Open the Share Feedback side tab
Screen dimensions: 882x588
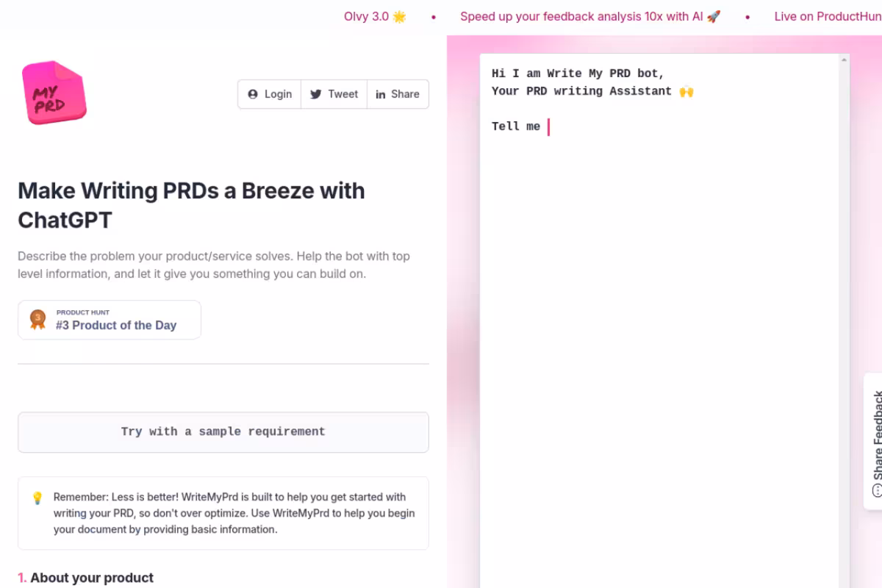point(874,441)
